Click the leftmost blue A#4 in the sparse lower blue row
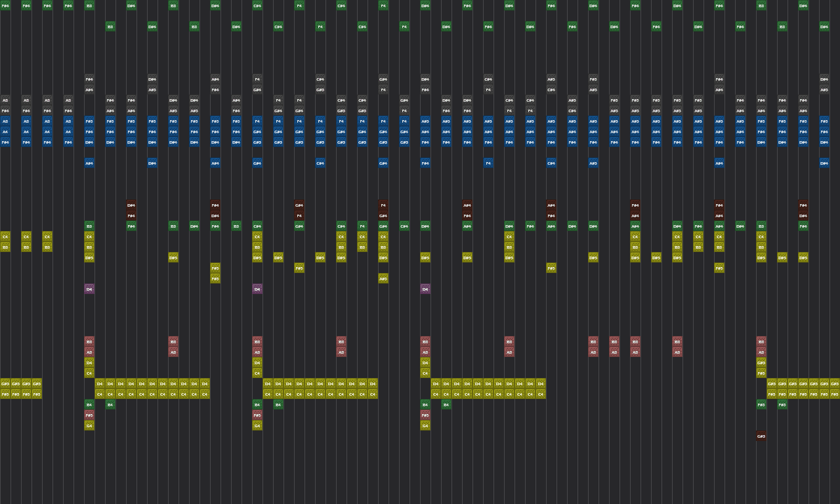The height and width of the screenshot is (504, 840). coord(89,163)
